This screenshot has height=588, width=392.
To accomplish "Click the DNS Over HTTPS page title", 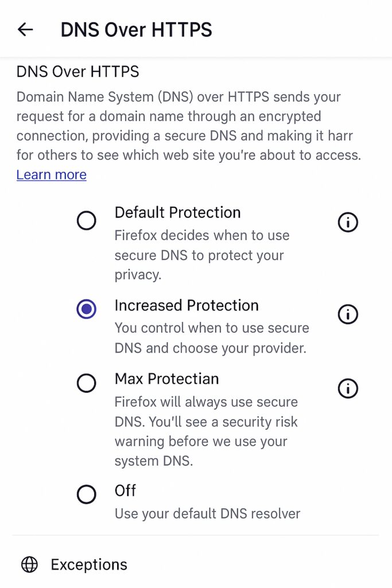I will pos(136,29).
